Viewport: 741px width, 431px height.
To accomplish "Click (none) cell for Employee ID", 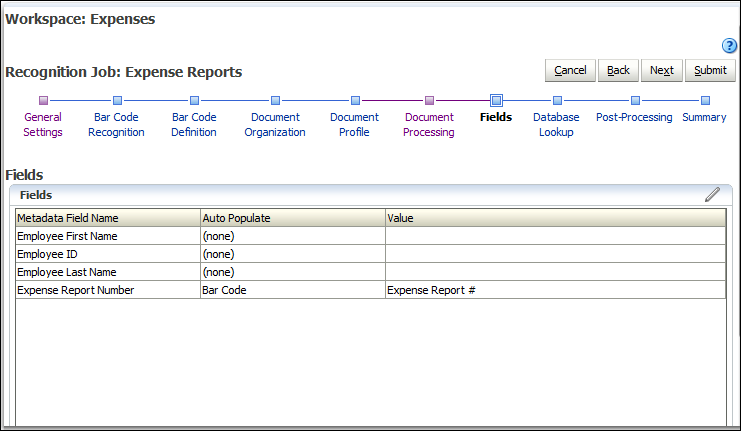I will click(x=293, y=254).
